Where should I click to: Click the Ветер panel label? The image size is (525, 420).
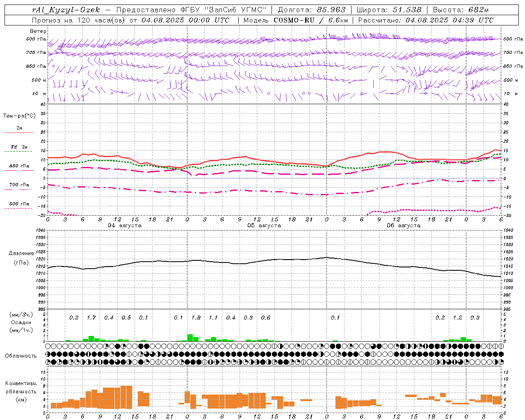pos(38,31)
